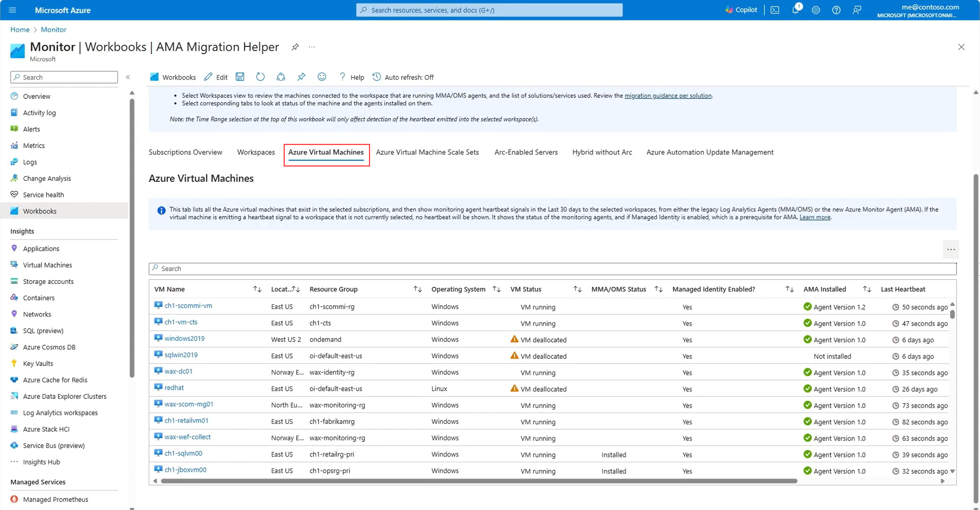980x510 pixels.
Task: Select the Metrics icon in the sidebar
Action: pyautogui.click(x=14, y=145)
